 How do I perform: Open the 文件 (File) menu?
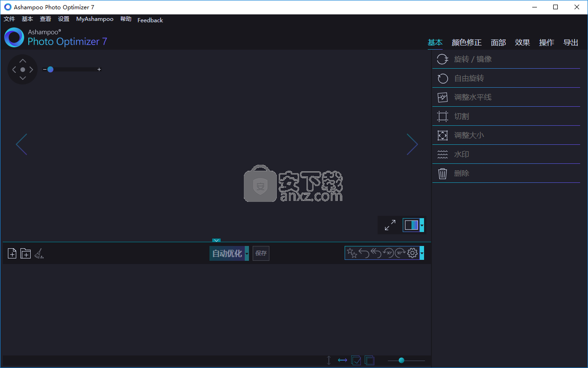coord(9,19)
